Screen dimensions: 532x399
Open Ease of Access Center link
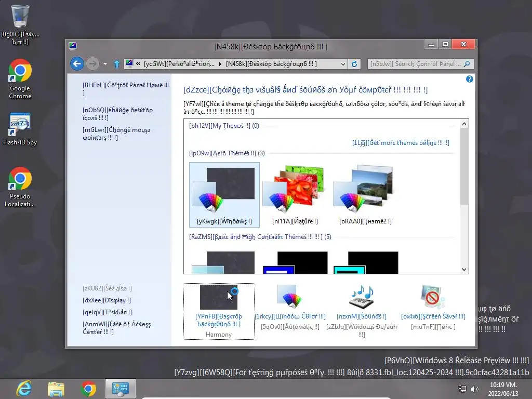pyautogui.click(x=117, y=328)
